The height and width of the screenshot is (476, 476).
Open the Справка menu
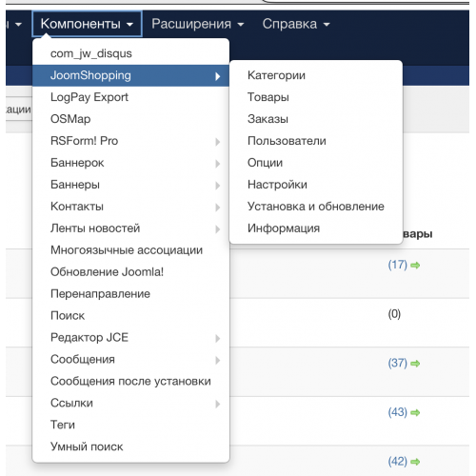(296, 24)
